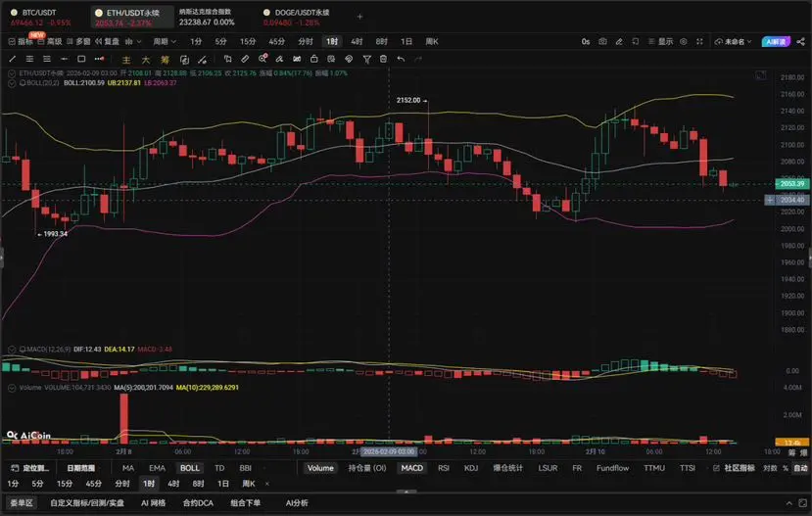
Task: Open the 委单区 bottom tab
Action: coord(22,503)
